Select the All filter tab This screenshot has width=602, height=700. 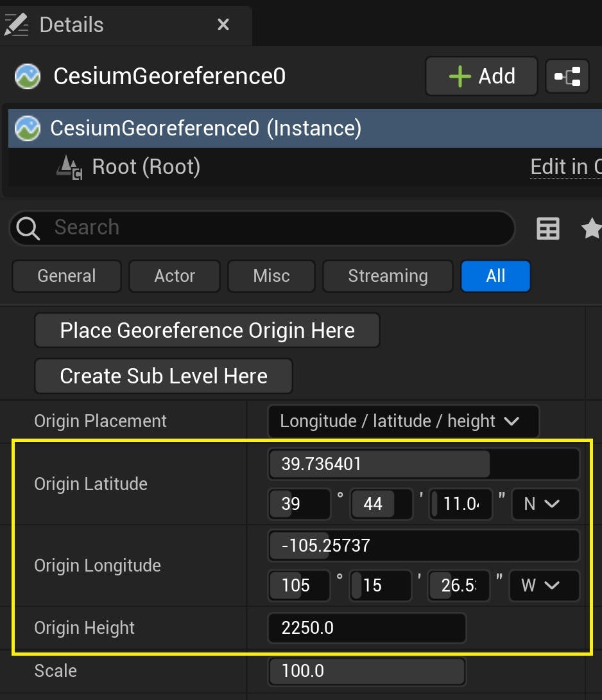tap(496, 276)
